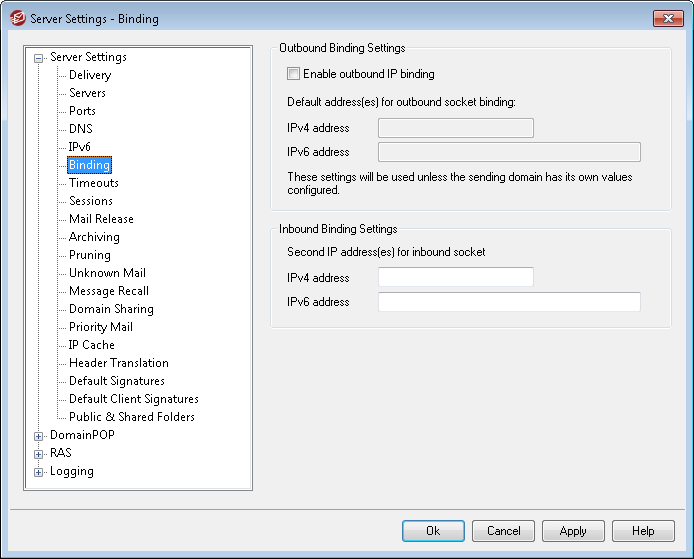Screen dimensions: 694x559
Task: Click the inbound IPv4 address field
Action: 455,277
